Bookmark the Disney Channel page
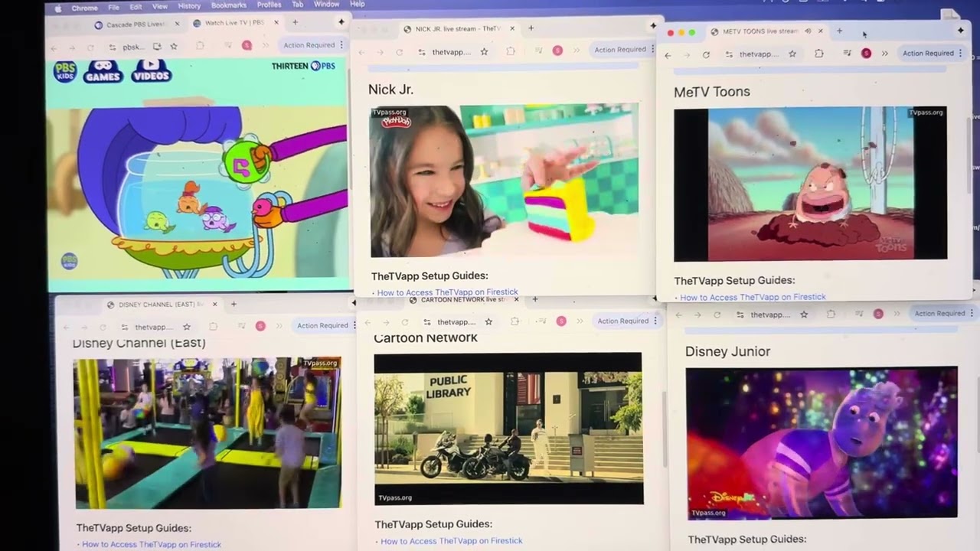The image size is (980, 551). pos(186,327)
